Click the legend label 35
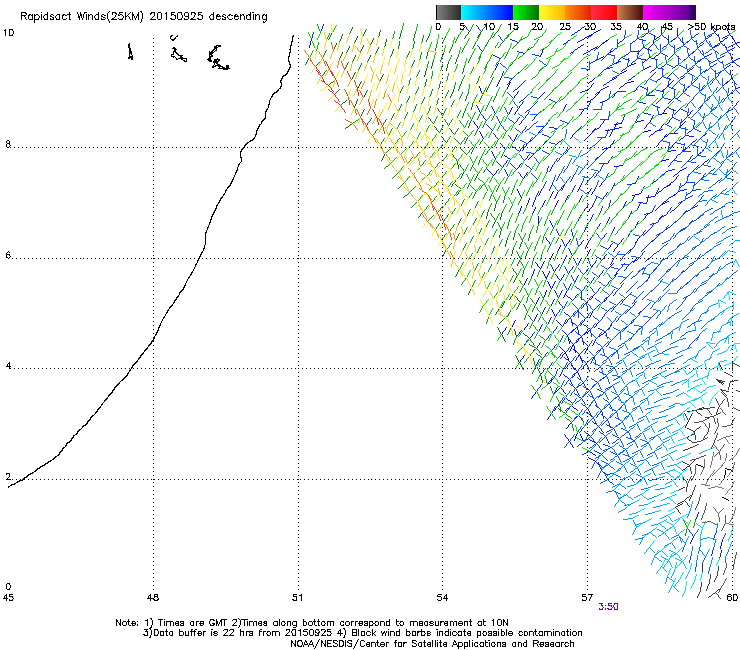Image resolution: width=740 pixels, height=650 pixels. (616, 27)
